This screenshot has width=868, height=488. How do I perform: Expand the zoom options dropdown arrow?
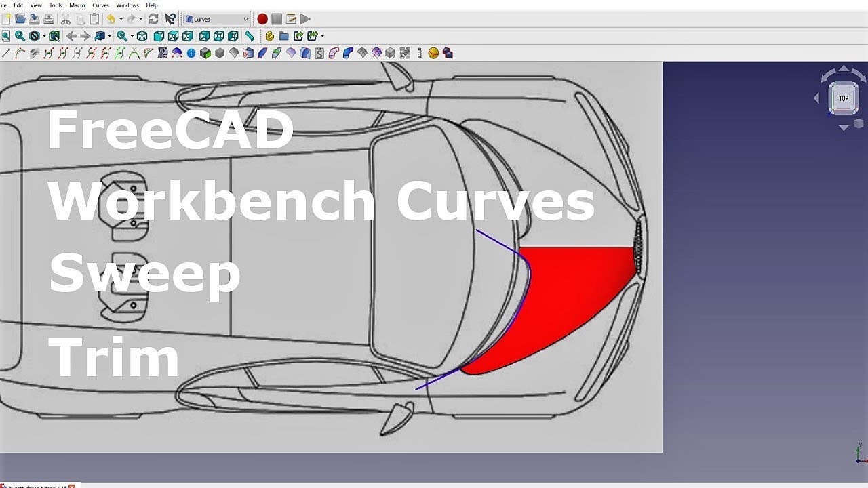click(131, 36)
